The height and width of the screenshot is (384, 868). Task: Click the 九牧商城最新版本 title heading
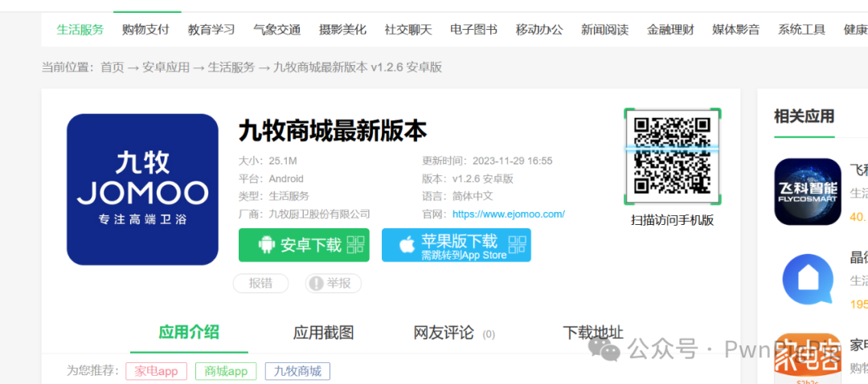333,131
